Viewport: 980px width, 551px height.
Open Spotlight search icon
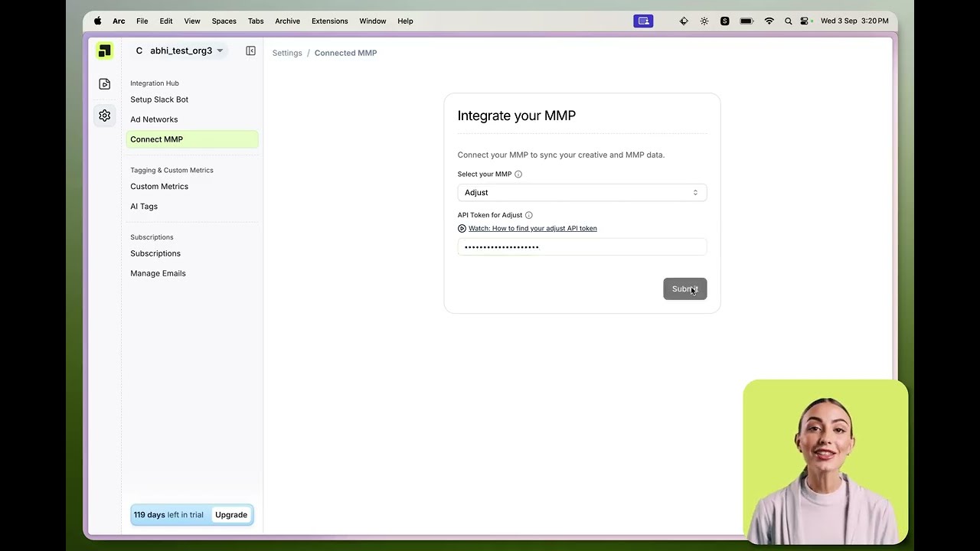tap(789, 21)
